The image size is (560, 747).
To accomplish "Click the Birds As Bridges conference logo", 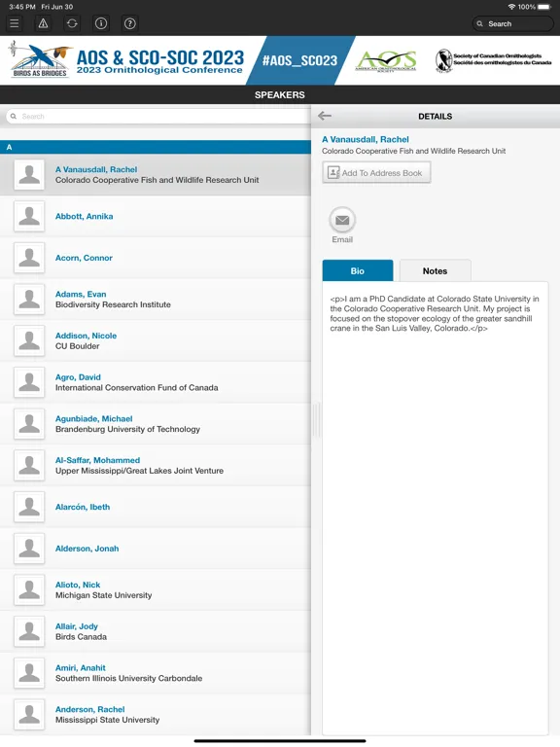I will (x=41, y=60).
